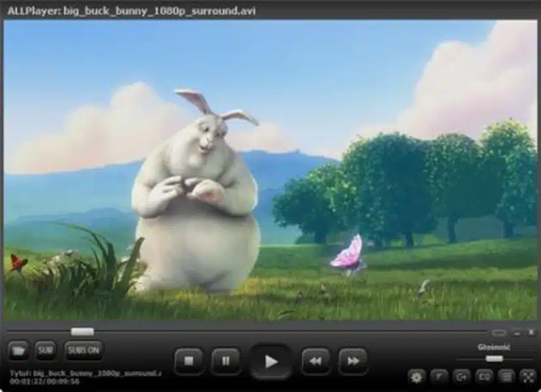The height and width of the screenshot is (392, 541).
Task: Click the seek bar thumb
Action: point(82,332)
